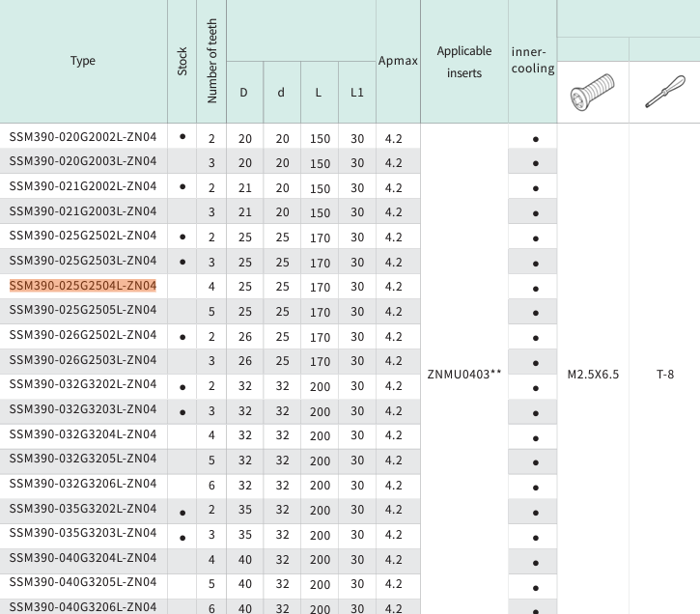Select the highlighted SSM390-025G2504L-ZN04 entry

click(83, 286)
